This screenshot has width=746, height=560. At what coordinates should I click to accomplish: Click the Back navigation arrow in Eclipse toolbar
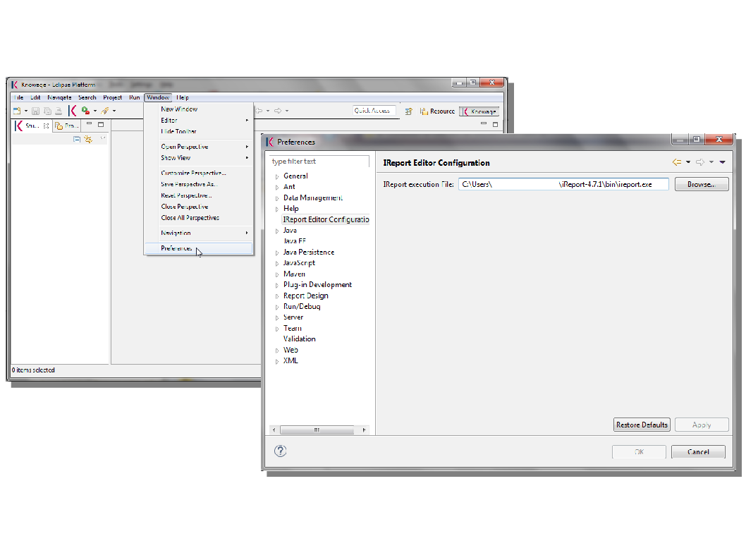click(259, 111)
